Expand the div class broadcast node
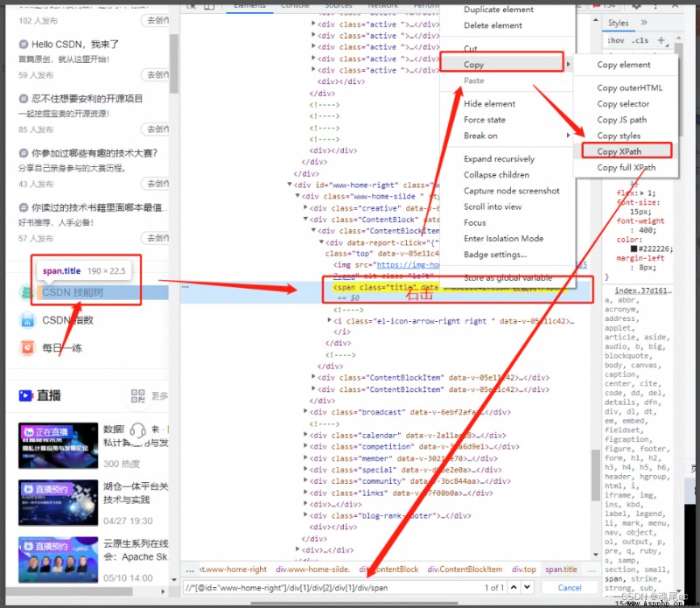 click(x=305, y=411)
